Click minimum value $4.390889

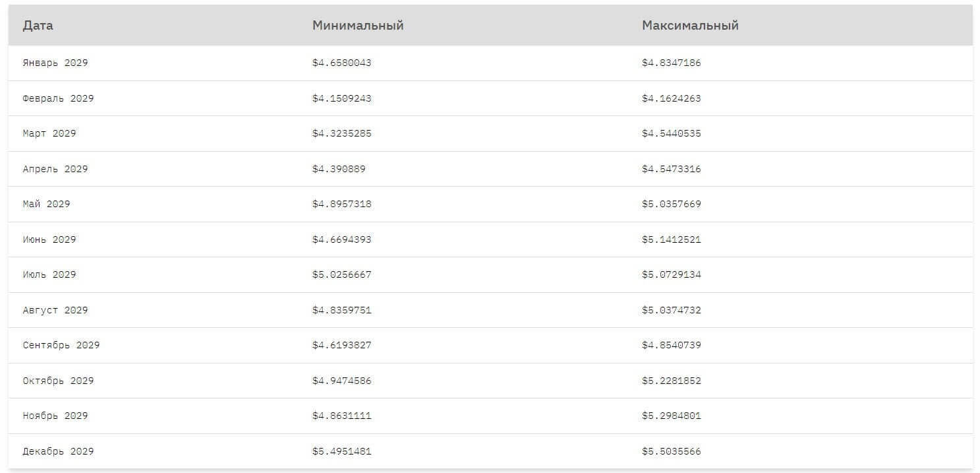click(x=339, y=169)
